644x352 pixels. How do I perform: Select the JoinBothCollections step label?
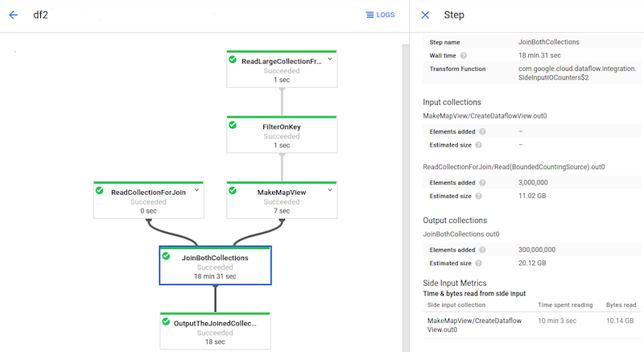click(215, 258)
